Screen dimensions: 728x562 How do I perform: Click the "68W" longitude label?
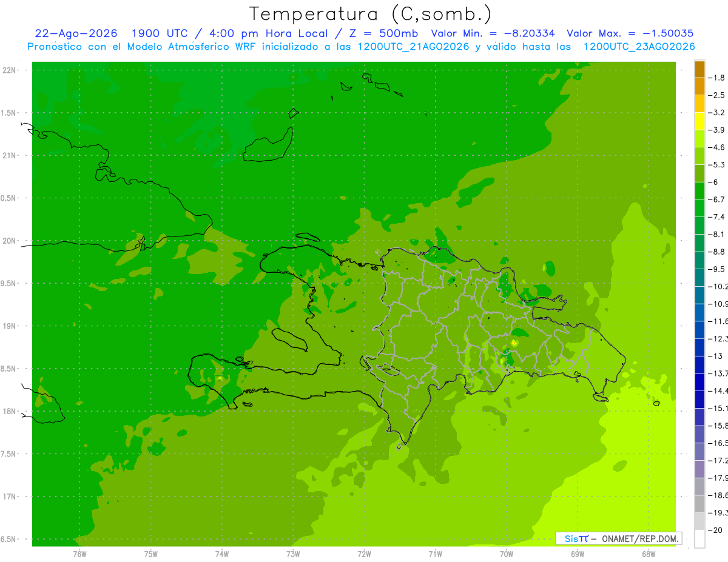[649, 554]
